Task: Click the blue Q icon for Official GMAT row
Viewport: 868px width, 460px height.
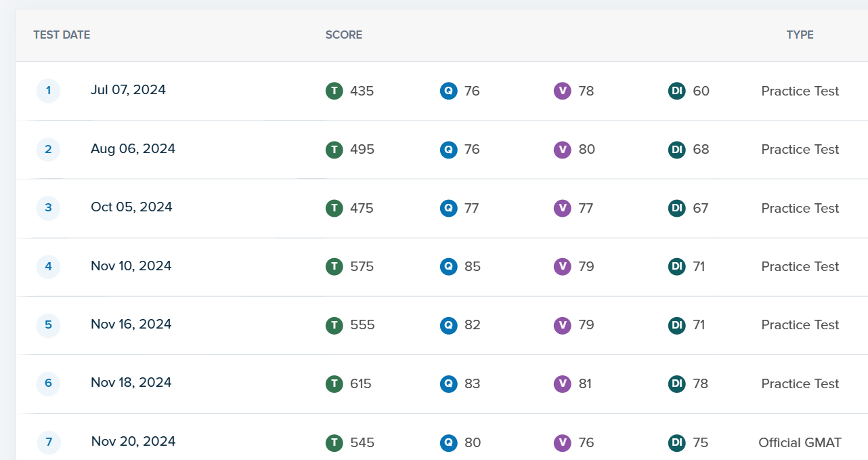Action: pyautogui.click(x=448, y=442)
